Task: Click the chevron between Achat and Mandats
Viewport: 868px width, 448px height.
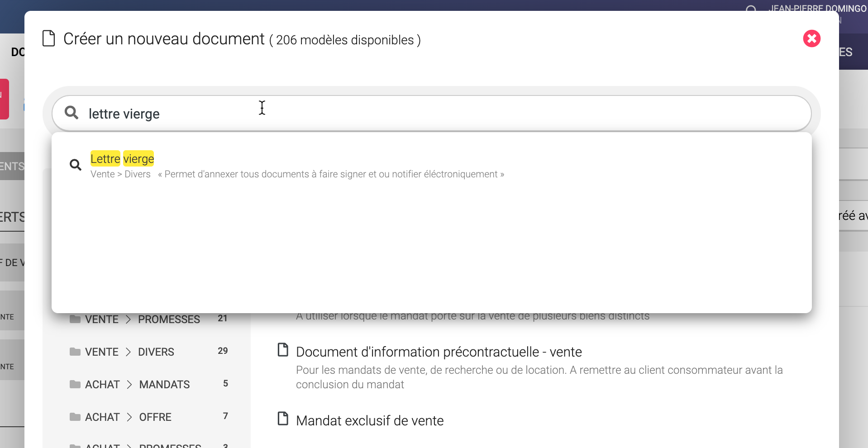Action: [x=129, y=384]
